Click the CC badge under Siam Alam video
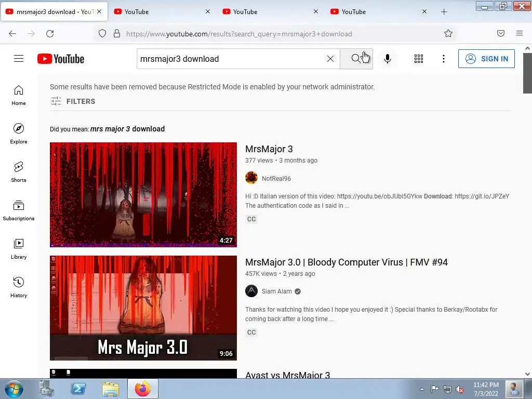The height and width of the screenshot is (399, 532). (x=251, y=332)
